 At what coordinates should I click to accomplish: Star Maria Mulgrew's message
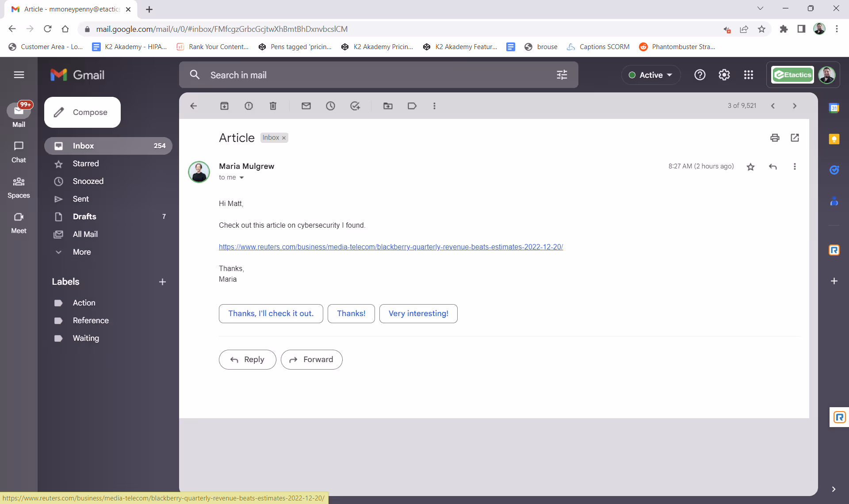tap(750, 167)
